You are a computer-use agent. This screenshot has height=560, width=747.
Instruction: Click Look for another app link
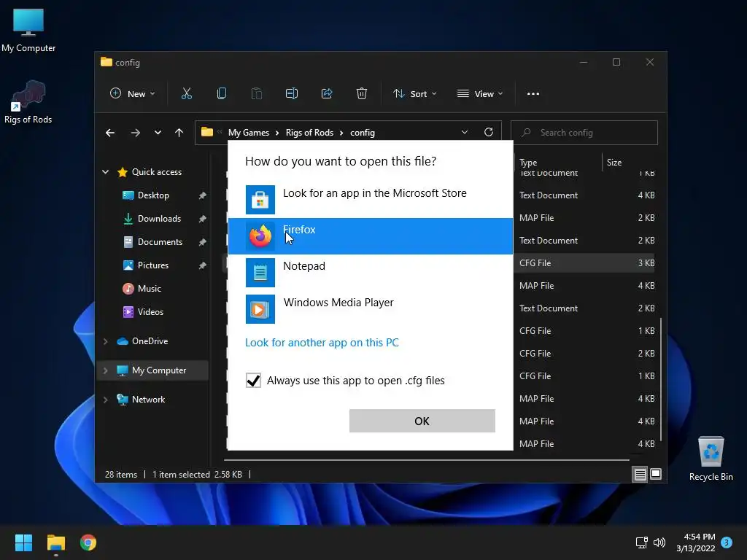(x=322, y=343)
